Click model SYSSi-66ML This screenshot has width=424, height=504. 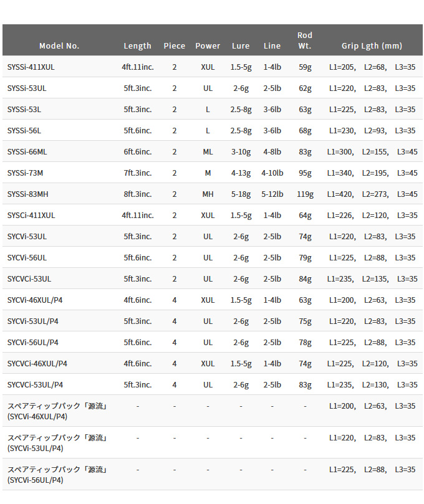click(27, 152)
